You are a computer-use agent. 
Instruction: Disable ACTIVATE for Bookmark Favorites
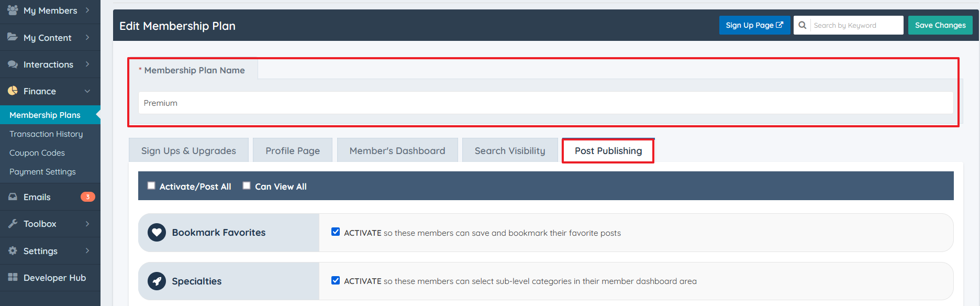[336, 231]
